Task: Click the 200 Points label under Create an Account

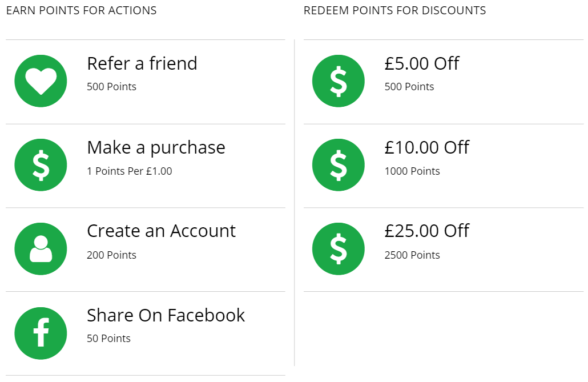Action: (x=111, y=255)
